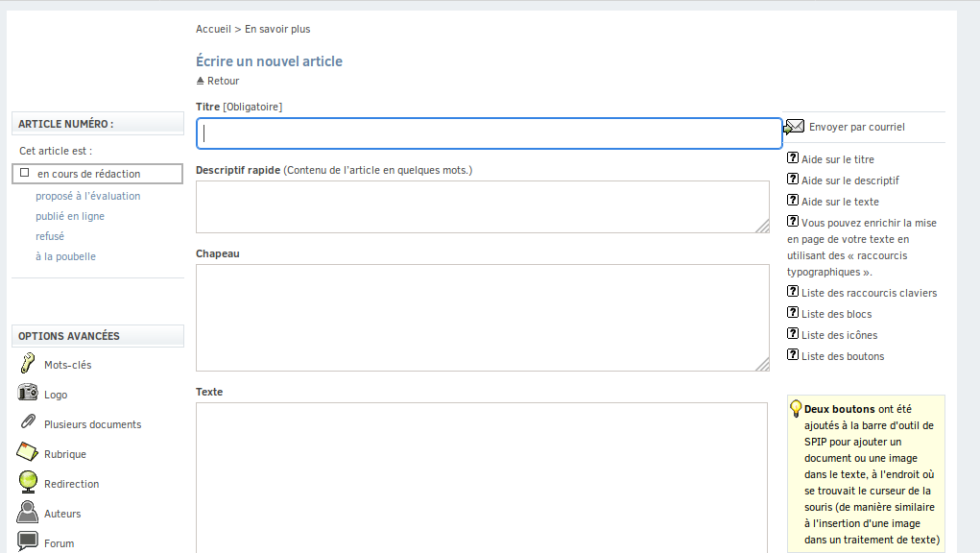Open the Auteurs option
980x553 pixels.
tap(62, 514)
